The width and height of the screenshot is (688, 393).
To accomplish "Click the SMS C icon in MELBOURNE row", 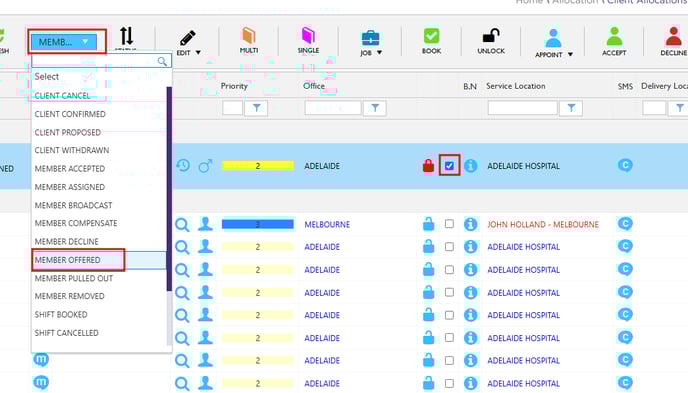I will click(x=625, y=224).
